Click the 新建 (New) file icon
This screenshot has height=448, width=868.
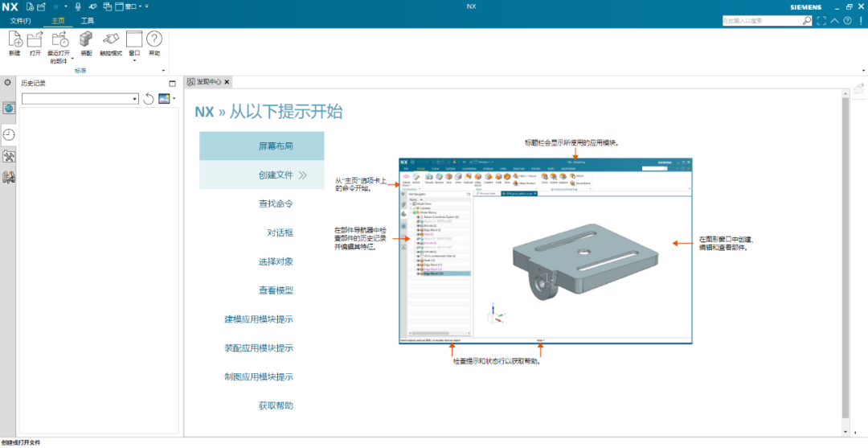[14, 39]
